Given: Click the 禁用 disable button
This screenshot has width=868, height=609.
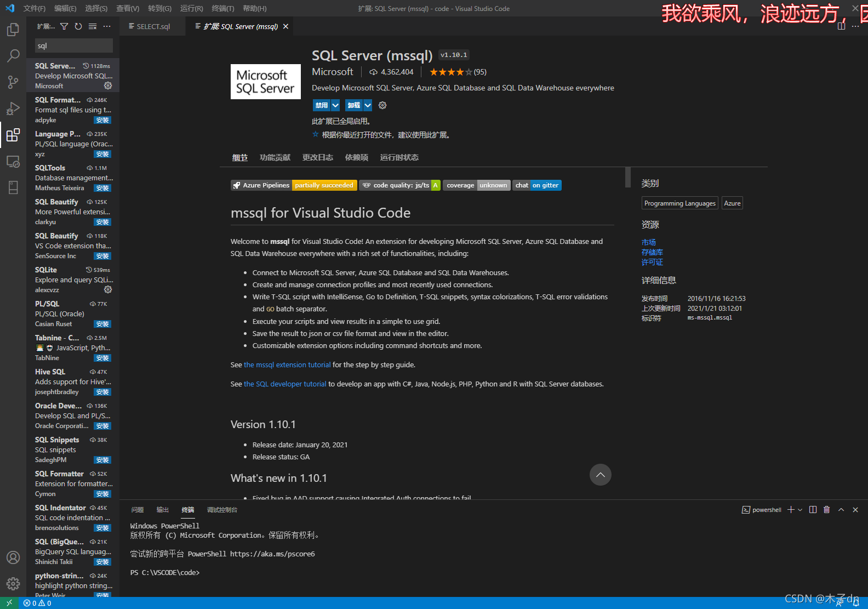Looking at the screenshot, I should pyautogui.click(x=322, y=105).
